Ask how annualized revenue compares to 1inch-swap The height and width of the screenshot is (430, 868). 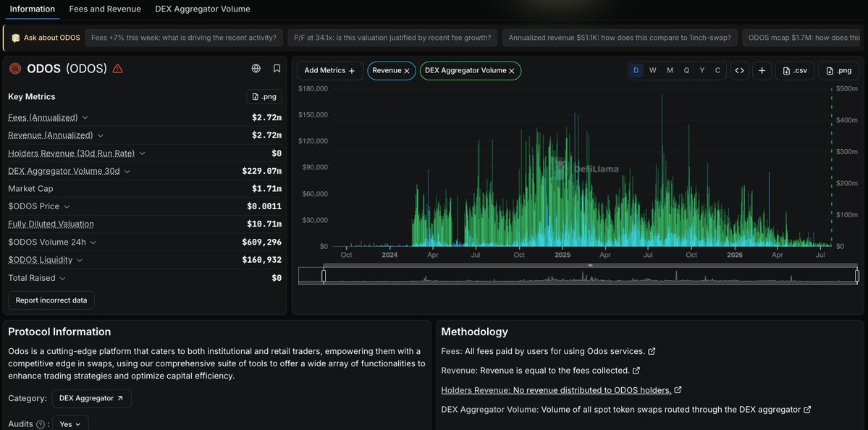coord(620,38)
